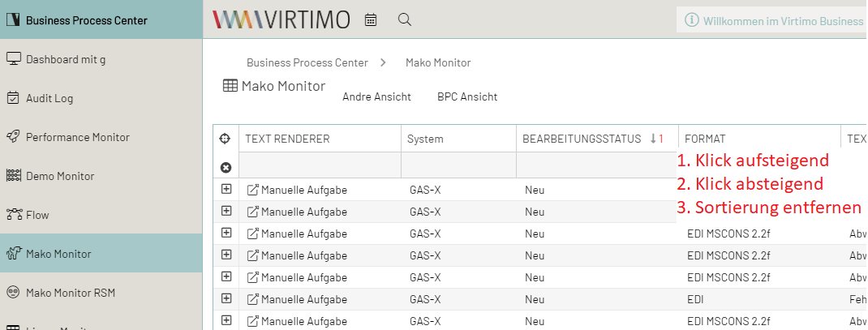Open the calendar icon in top bar
This screenshot has height=330, width=868.
tap(371, 19)
